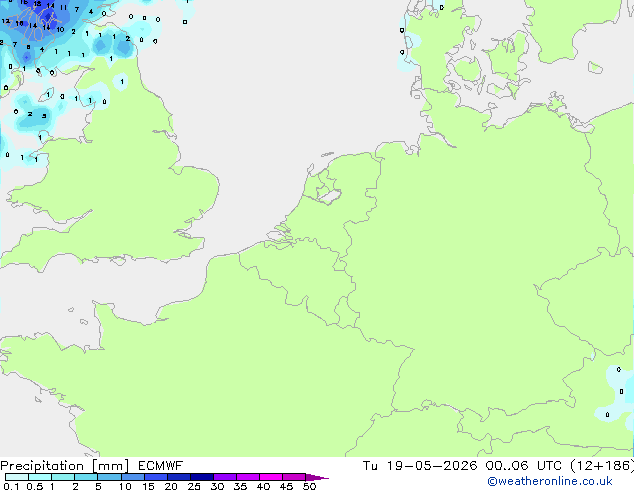Pick the 2–5 mm legend color swatch
The height and width of the screenshot is (490, 634).
coord(86,477)
